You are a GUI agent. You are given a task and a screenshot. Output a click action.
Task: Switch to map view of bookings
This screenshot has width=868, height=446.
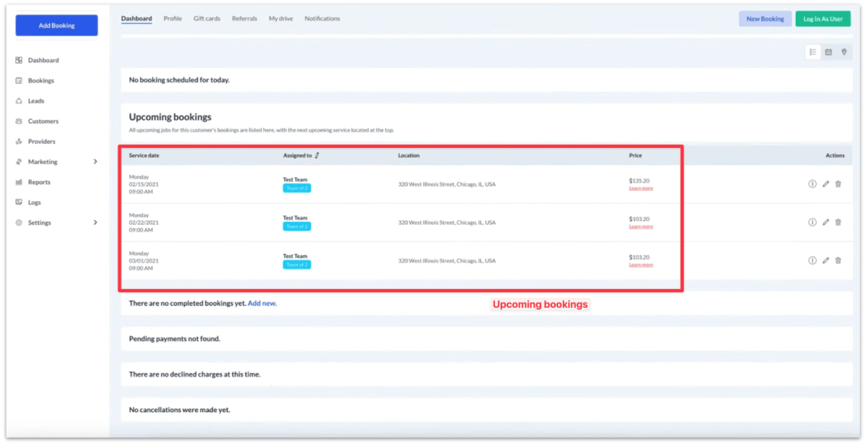[x=843, y=51]
